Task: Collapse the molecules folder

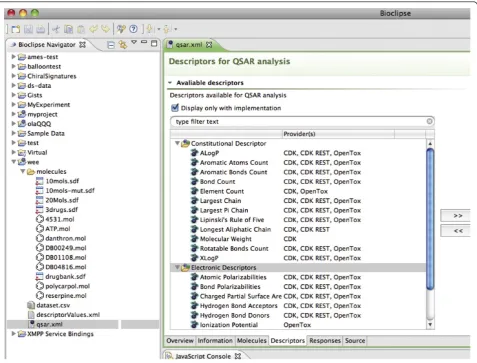Action: click(x=23, y=171)
